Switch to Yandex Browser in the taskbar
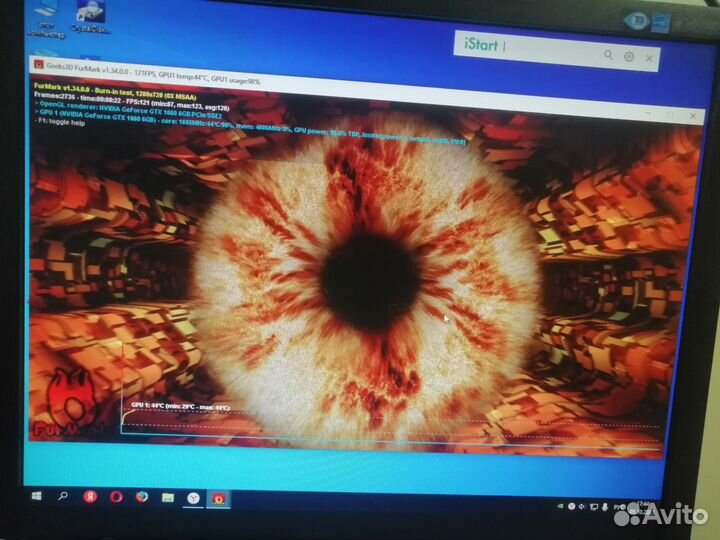This screenshot has height=540, width=720. click(x=193, y=497)
